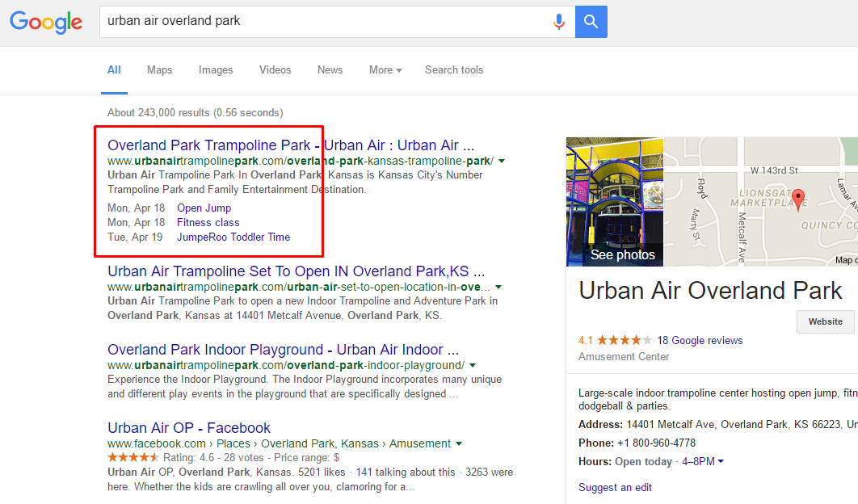Screen dimensions: 858x504
Task: Open JumpeRoo Toddler Time link
Action: tap(233, 237)
